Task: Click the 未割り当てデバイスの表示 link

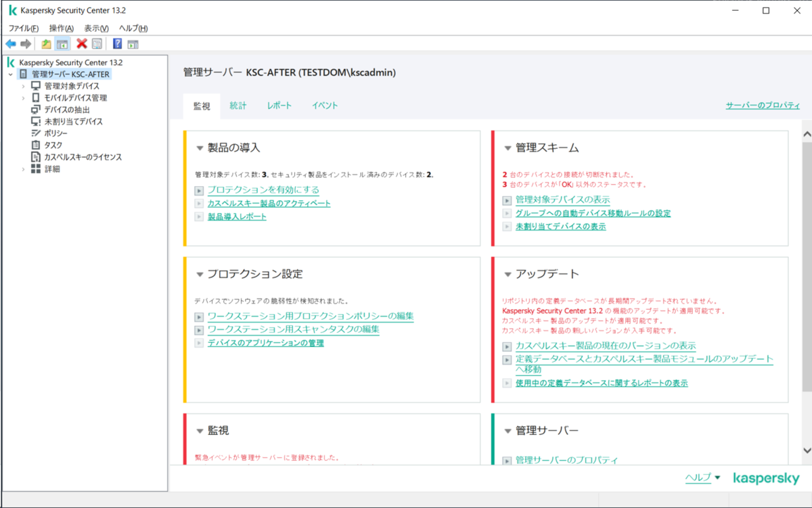Action: (560, 227)
